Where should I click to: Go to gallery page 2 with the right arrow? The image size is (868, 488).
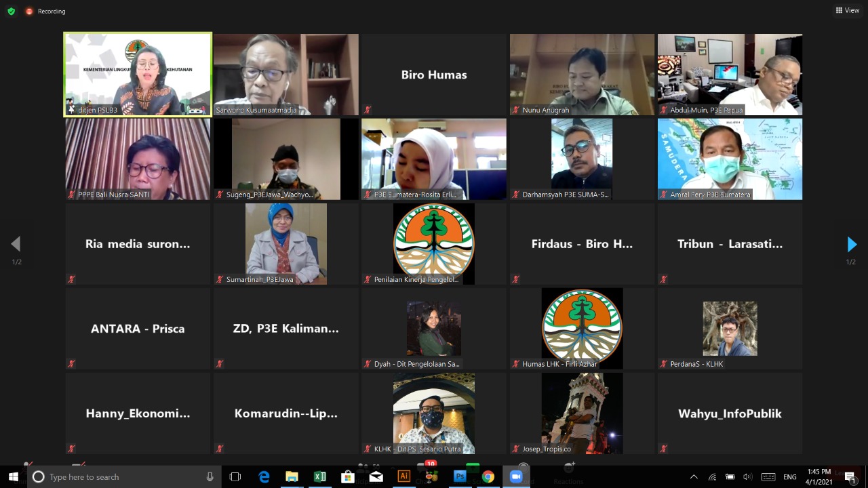click(x=852, y=245)
